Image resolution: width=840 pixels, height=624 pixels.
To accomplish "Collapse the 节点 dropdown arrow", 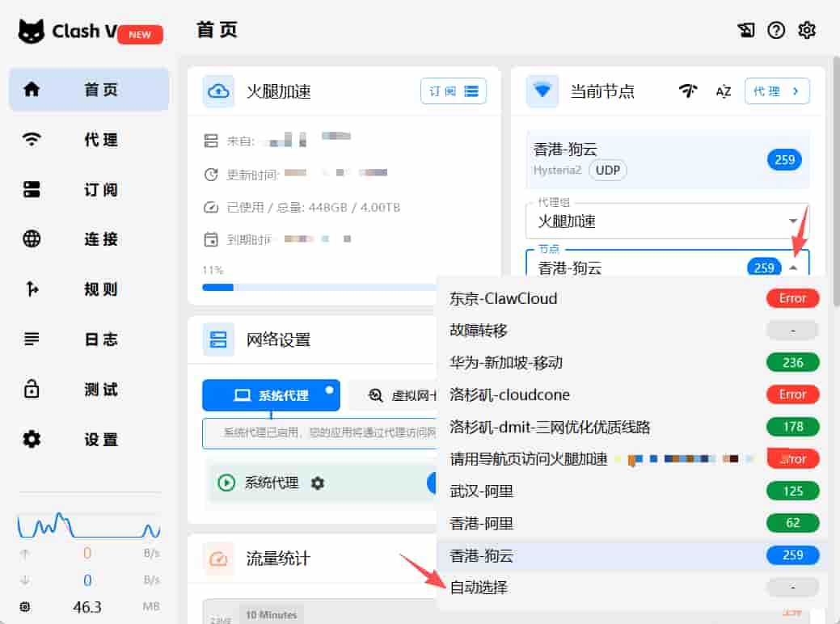I will click(x=794, y=268).
